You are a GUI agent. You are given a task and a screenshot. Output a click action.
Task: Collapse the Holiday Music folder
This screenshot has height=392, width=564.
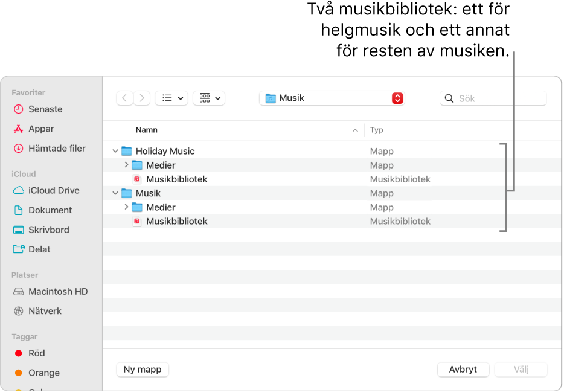(115, 151)
